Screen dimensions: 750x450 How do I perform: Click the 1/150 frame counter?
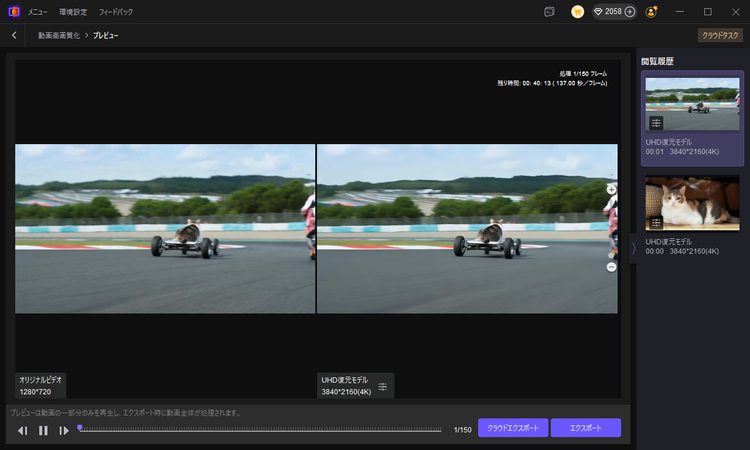463,430
